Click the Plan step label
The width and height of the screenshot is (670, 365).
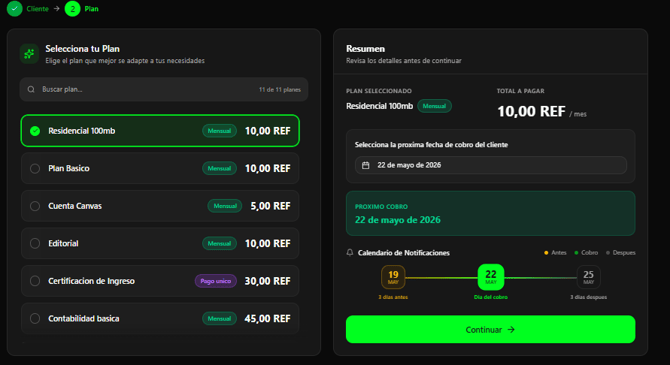point(91,9)
